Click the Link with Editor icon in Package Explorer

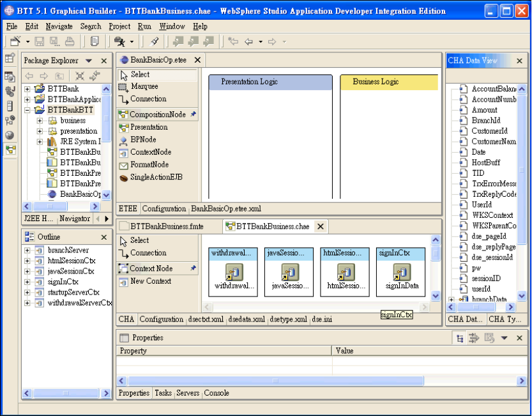[x=95, y=76]
